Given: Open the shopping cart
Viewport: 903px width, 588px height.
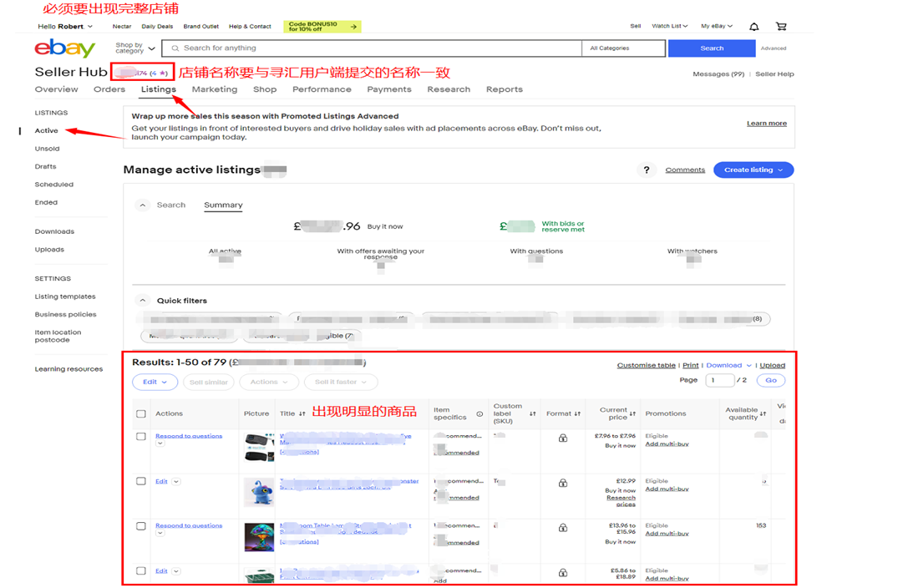Looking at the screenshot, I should point(781,27).
